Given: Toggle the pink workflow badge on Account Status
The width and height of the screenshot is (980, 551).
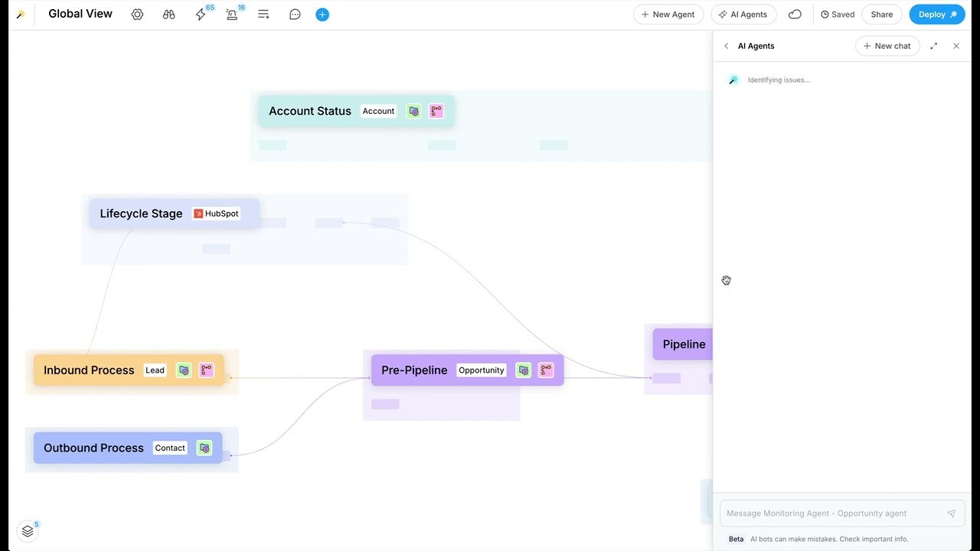Looking at the screenshot, I should [x=436, y=111].
